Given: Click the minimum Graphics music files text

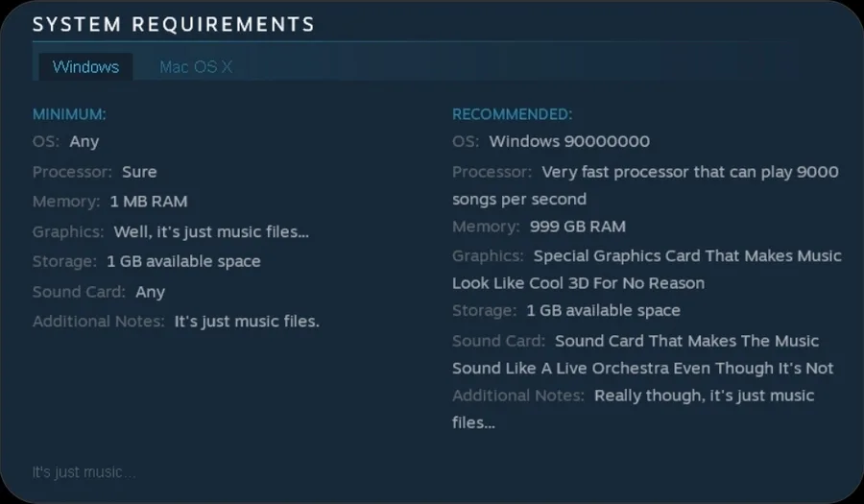Looking at the screenshot, I should (x=211, y=232).
